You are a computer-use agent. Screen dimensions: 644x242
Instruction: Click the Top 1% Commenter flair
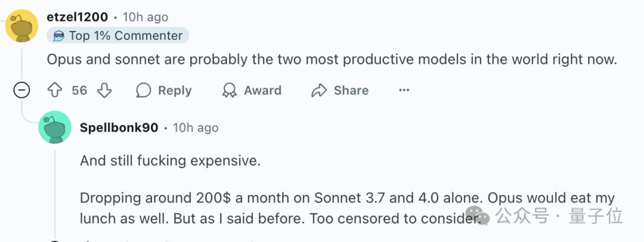pos(117,36)
